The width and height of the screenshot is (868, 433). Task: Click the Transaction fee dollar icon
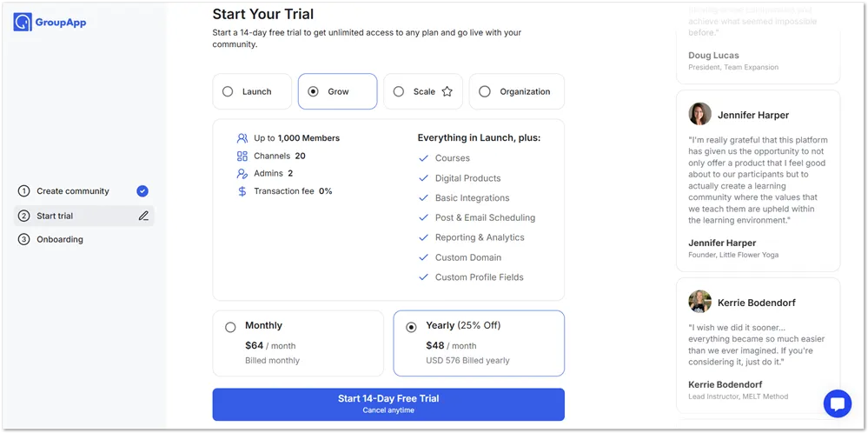242,191
